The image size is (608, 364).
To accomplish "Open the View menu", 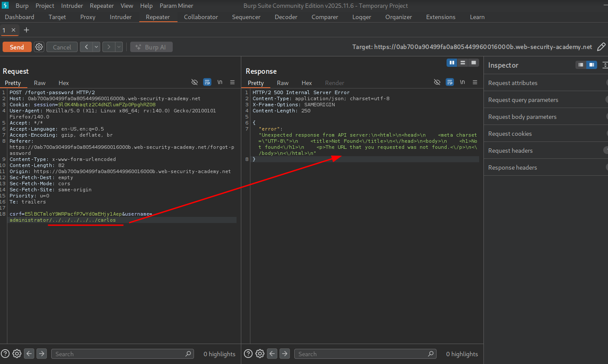I will 127,6.
